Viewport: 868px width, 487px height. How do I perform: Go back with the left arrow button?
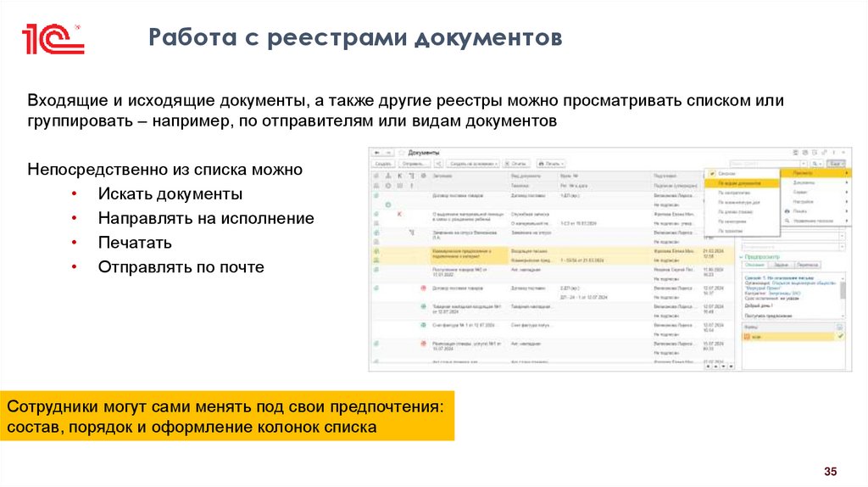377,153
